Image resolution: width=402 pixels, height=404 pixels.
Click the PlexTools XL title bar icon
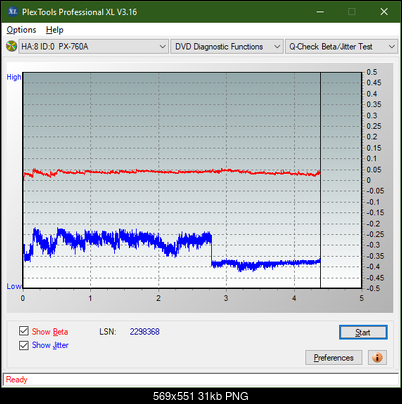click(12, 12)
